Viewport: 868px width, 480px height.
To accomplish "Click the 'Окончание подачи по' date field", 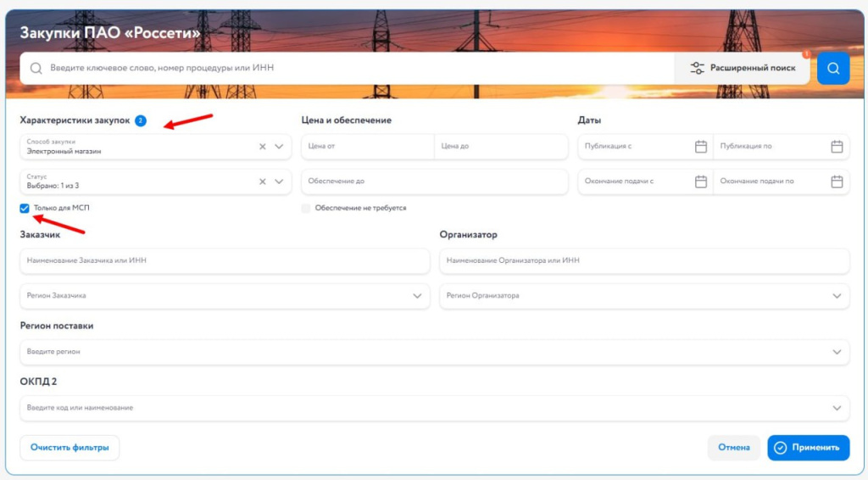I will pos(781,181).
